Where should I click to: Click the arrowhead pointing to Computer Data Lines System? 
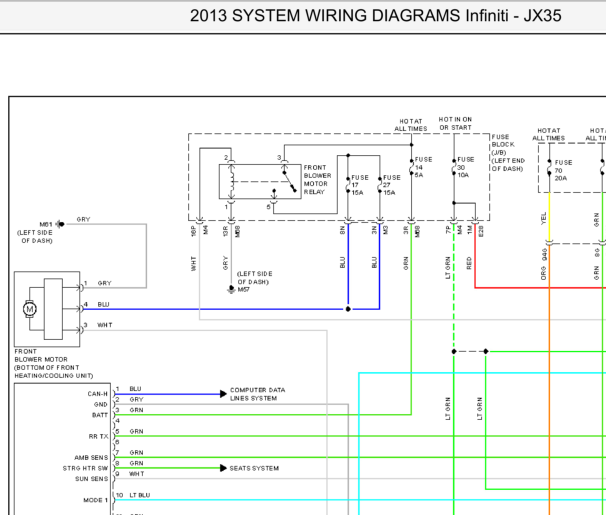tap(223, 394)
